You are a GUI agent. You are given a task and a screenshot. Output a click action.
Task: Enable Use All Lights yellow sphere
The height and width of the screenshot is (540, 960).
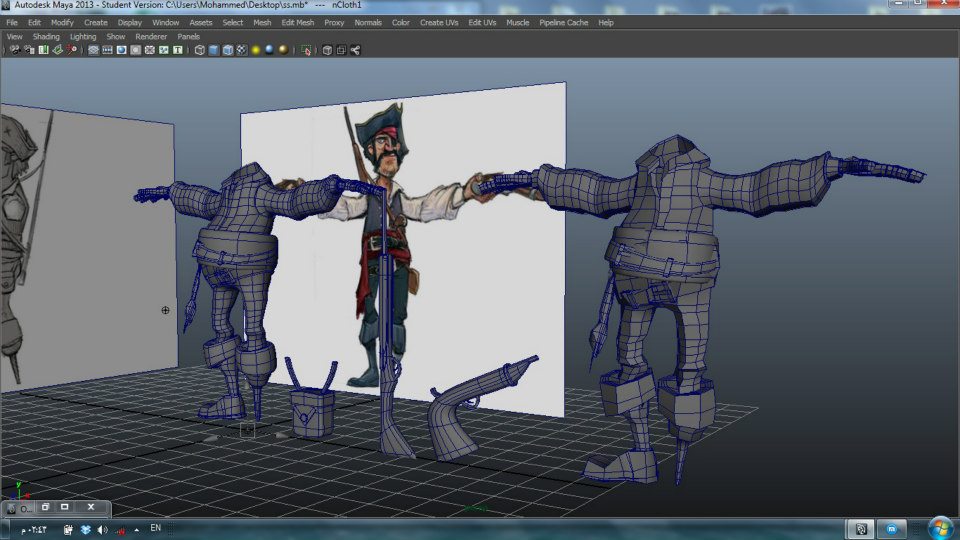(256, 50)
